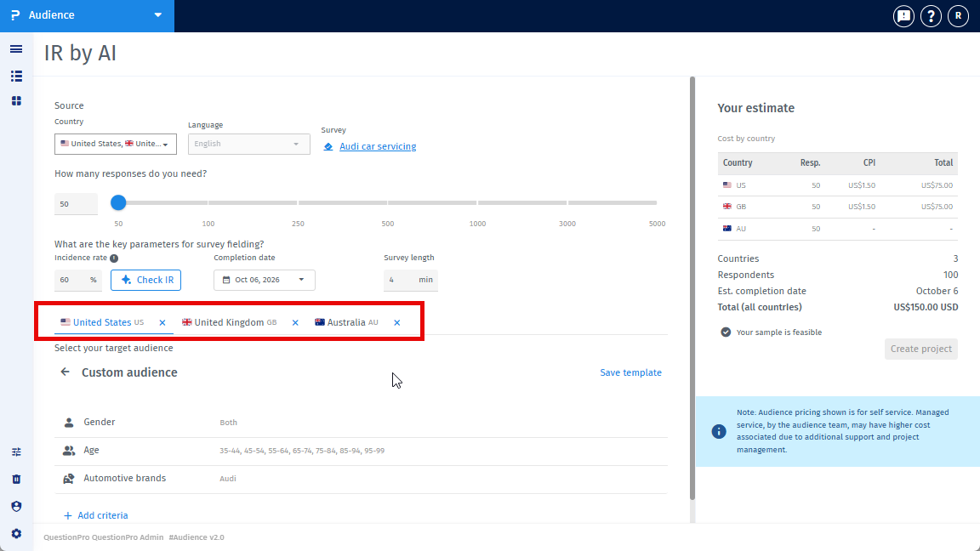
Task: Click Save template
Action: coord(630,372)
